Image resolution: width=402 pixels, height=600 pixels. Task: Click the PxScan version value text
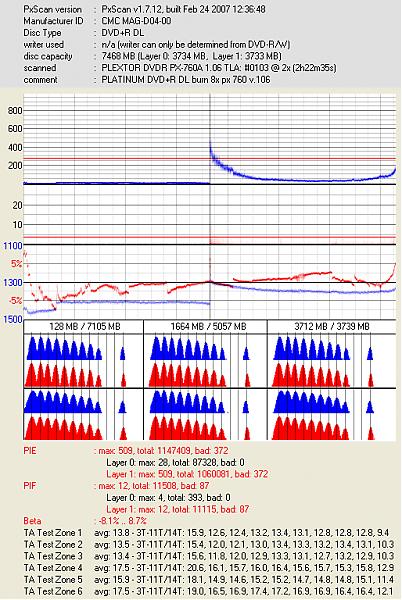pyautogui.click(x=183, y=9)
